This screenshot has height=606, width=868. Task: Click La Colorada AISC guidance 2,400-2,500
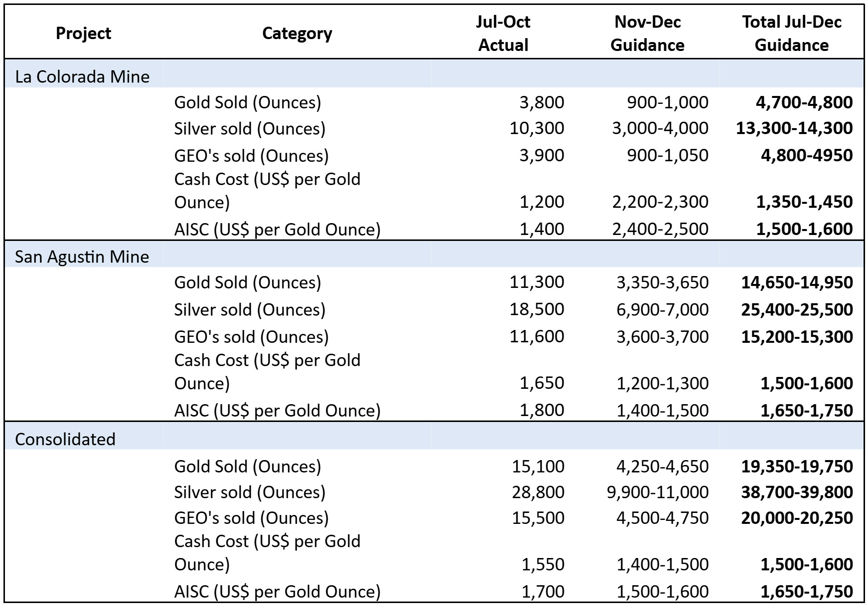point(660,229)
